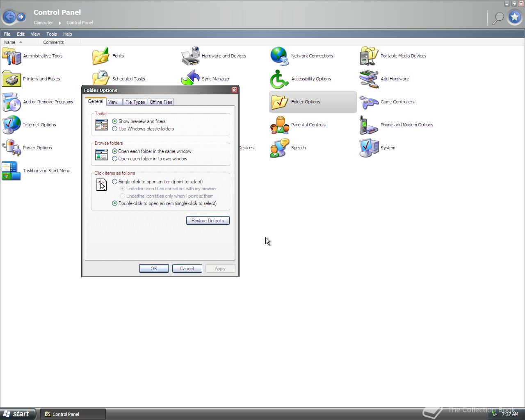Open Network Connections globe icon
Screen dimensions: 525x420
(x=279, y=56)
